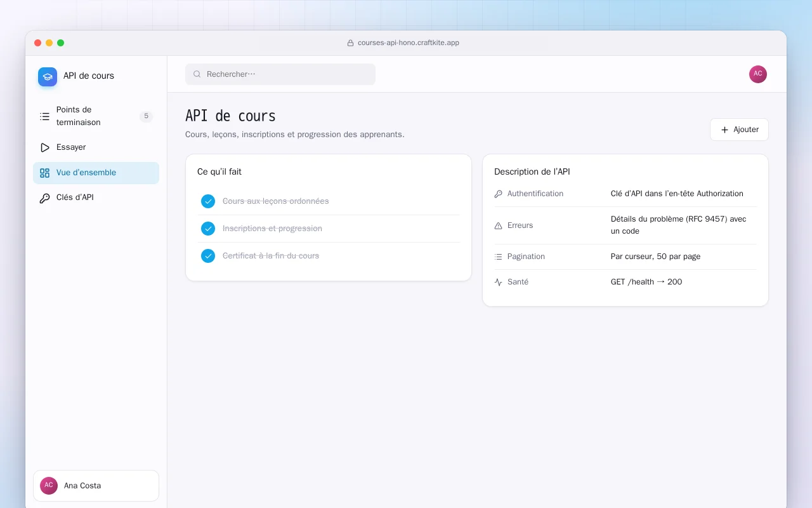Click the badge showing 5 endpoints
812x508 pixels.
coord(146,116)
